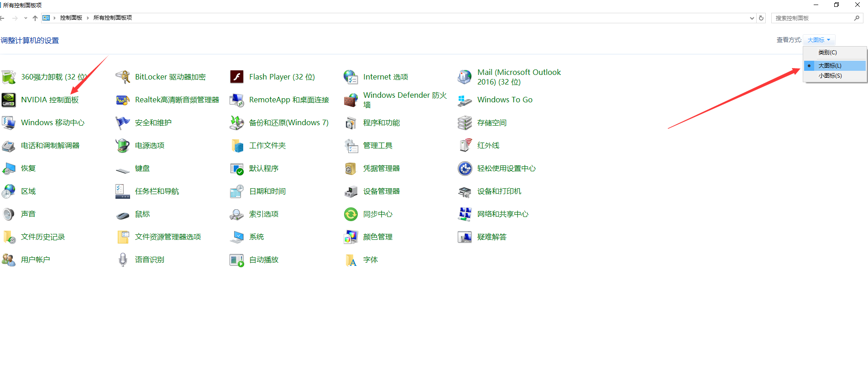868x381 pixels.
Task: Click the 同步中心 green icon
Action: pos(351,214)
